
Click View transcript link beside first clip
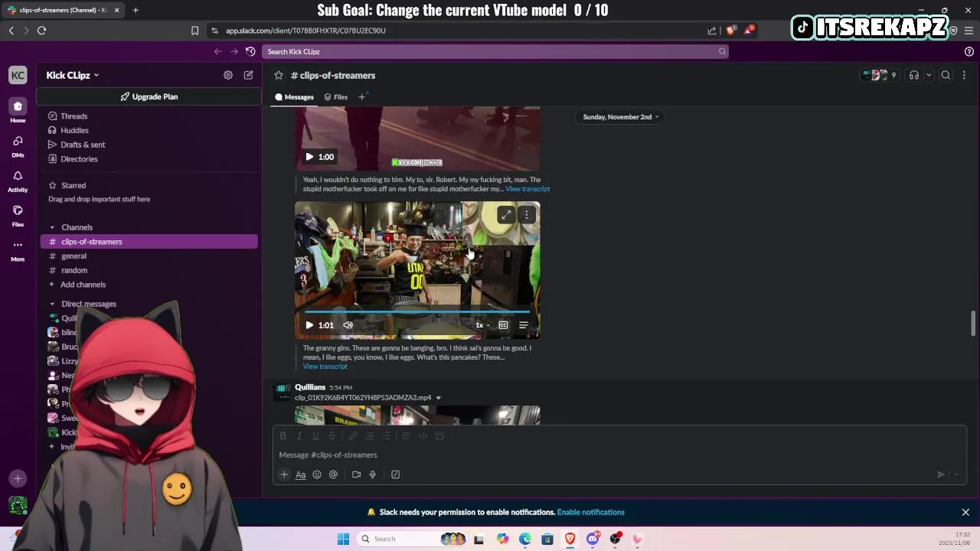(x=528, y=189)
